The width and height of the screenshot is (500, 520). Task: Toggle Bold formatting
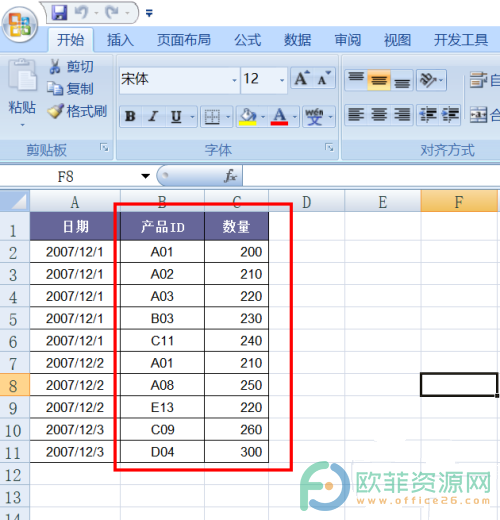pyautogui.click(x=130, y=116)
